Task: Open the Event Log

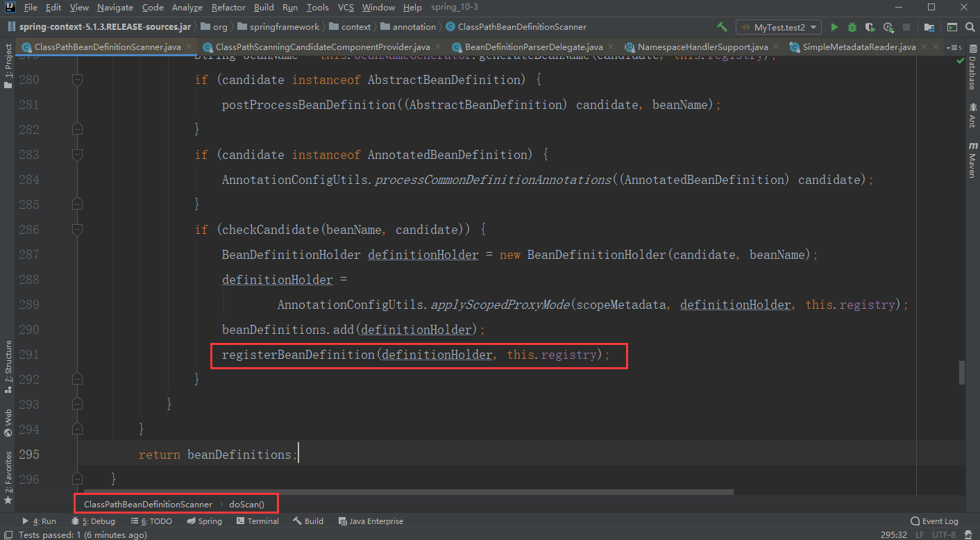Action: (x=934, y=521)
